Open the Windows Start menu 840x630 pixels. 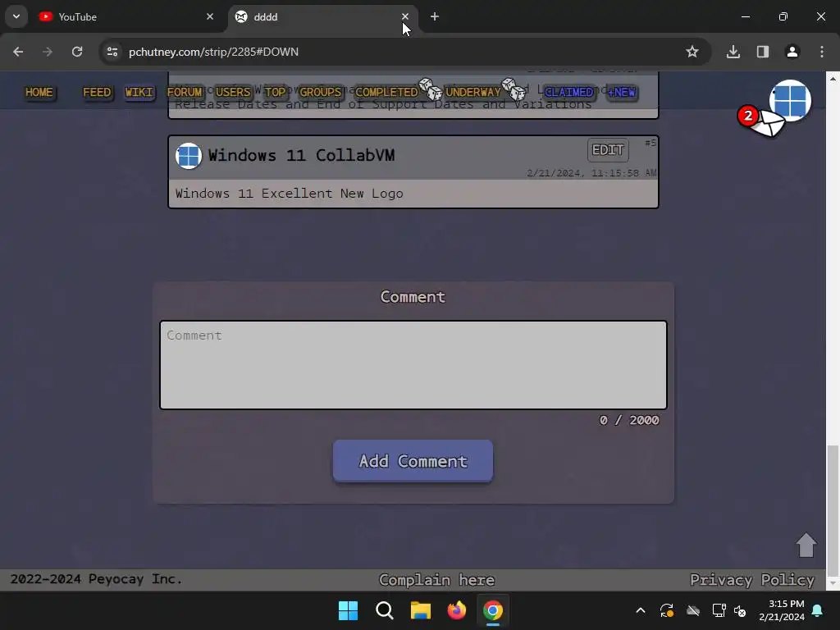point(348,610)
